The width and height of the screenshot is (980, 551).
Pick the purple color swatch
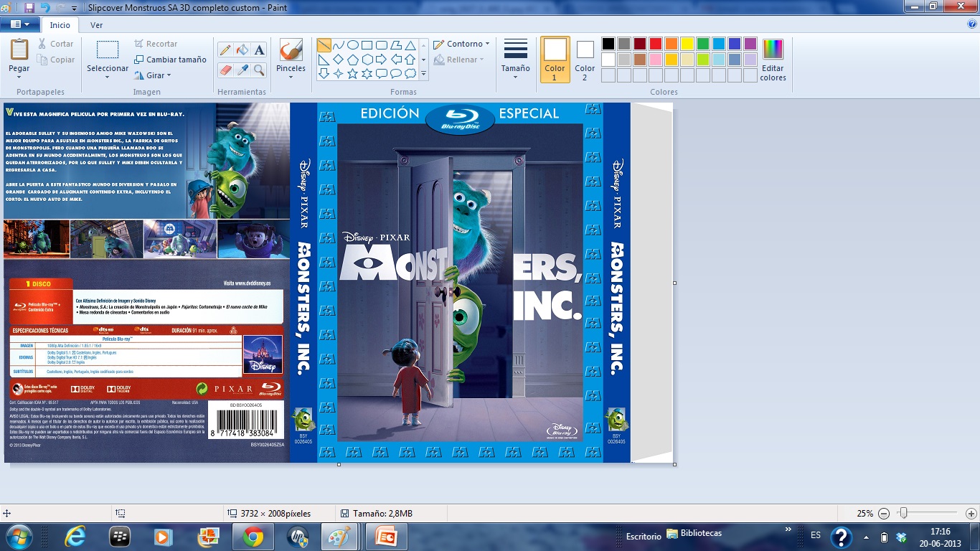pos(750,44)
